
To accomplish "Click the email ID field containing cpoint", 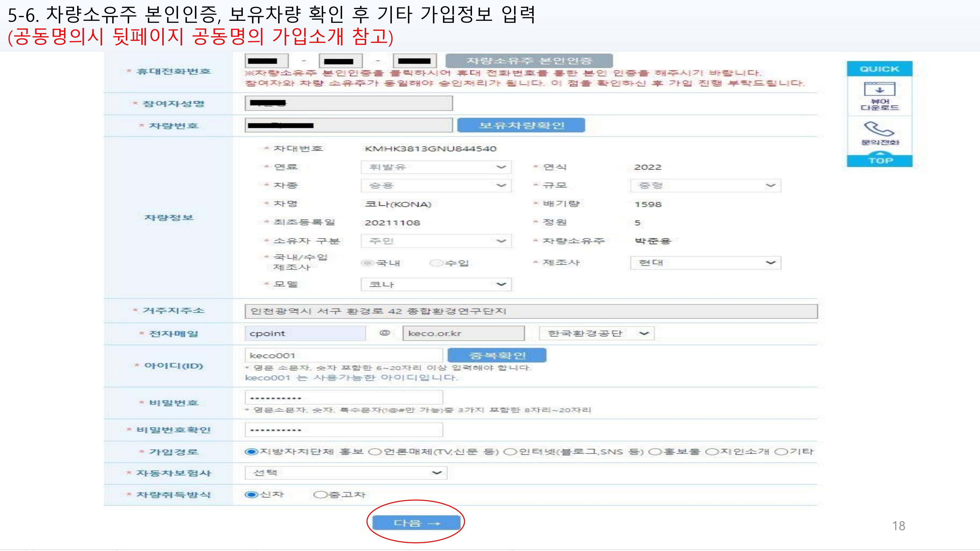I will click(305, 334).
